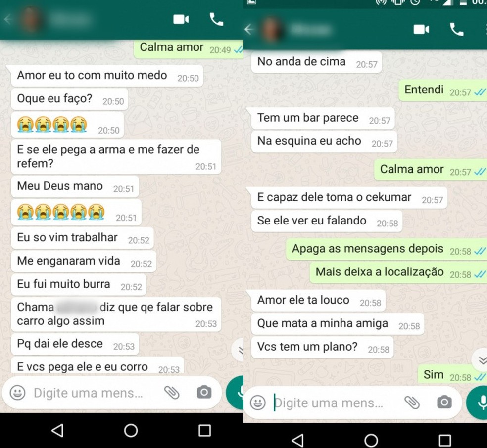Open camera in right chat input
The image size is (487, 448).
pyautogui.click(x=444, y=403)
